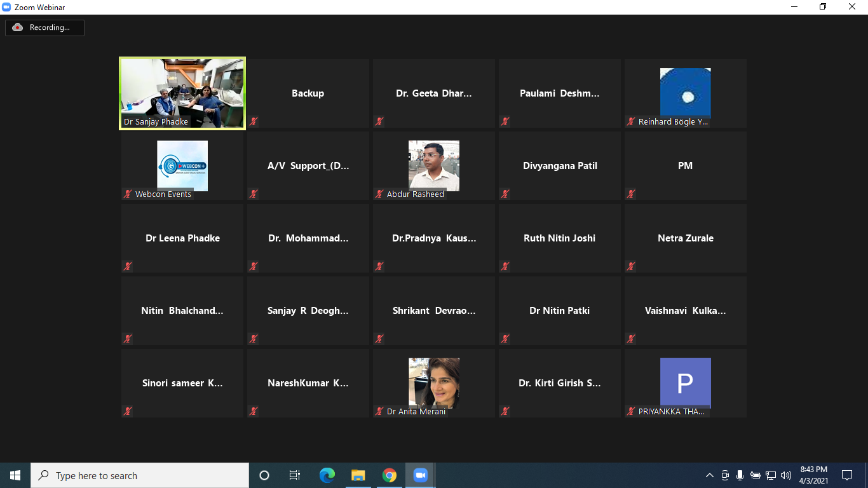Select Dr Leena Phadke participant tile
This screenshot has width=868, height=488.
[x=182, y=238]
